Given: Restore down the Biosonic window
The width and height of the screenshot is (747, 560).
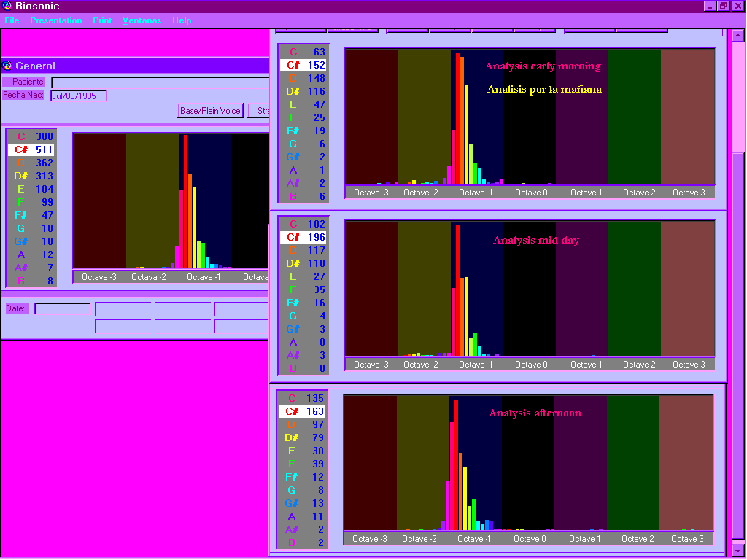Looking at the screenshot, I should pyautogui.click(x=723, y=6).
